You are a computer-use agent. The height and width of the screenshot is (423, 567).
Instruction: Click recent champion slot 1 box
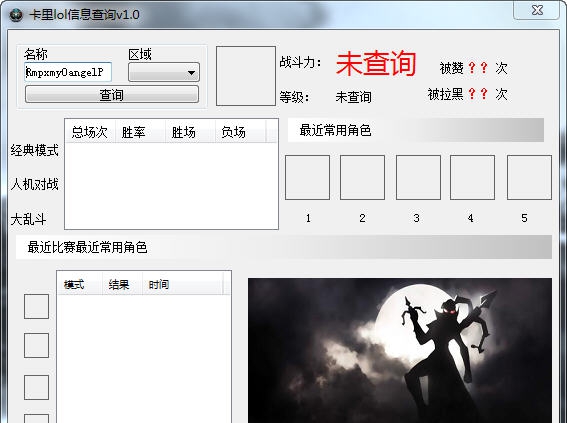[x=307, y=178]
